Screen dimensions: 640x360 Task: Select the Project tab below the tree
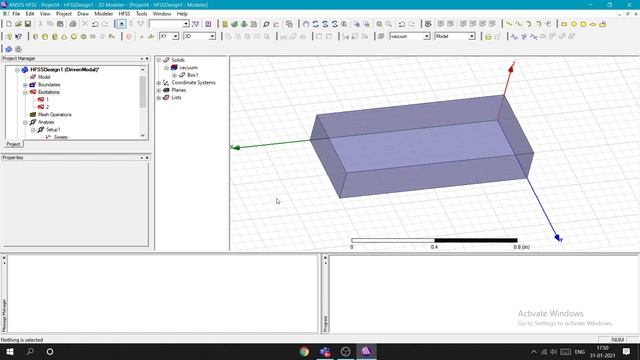click(x=13, y=144)
